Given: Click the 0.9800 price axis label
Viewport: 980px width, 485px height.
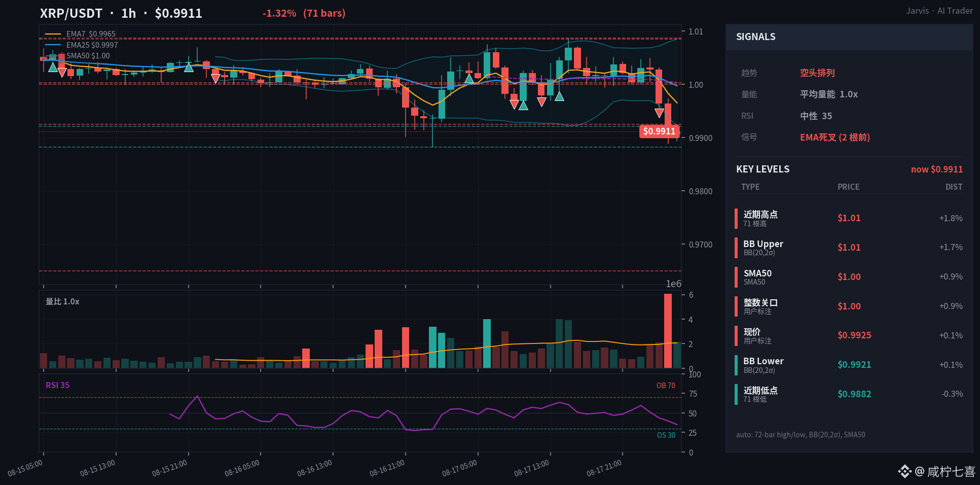Looking at the screenshot, I should (x=700, y=191).
